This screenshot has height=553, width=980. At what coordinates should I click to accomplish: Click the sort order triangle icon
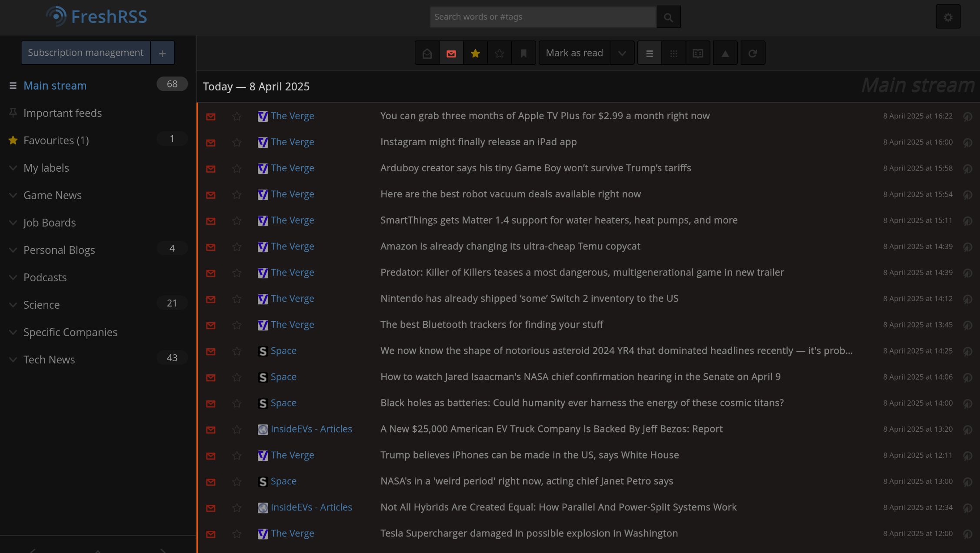tap(725, 53)
